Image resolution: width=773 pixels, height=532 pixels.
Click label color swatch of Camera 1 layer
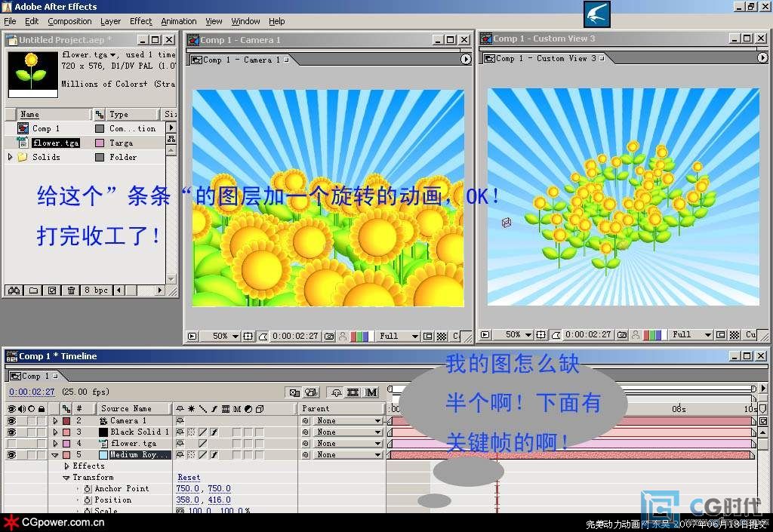66,421
